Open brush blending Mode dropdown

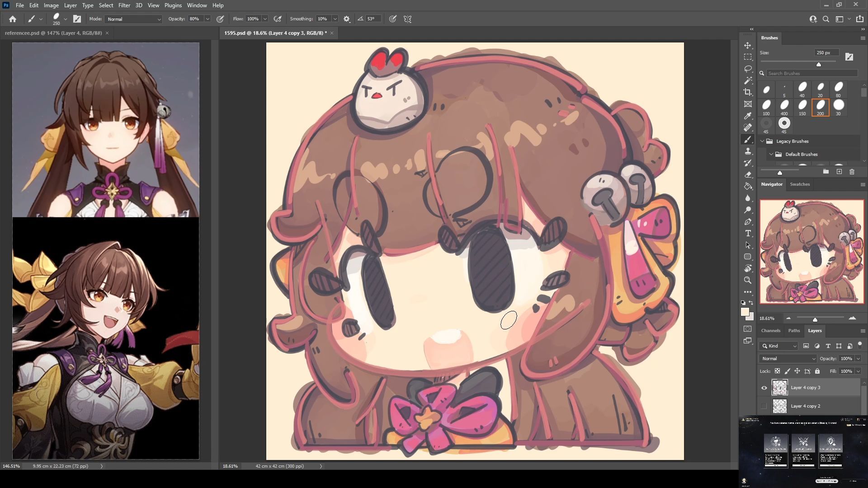[134, 19]
